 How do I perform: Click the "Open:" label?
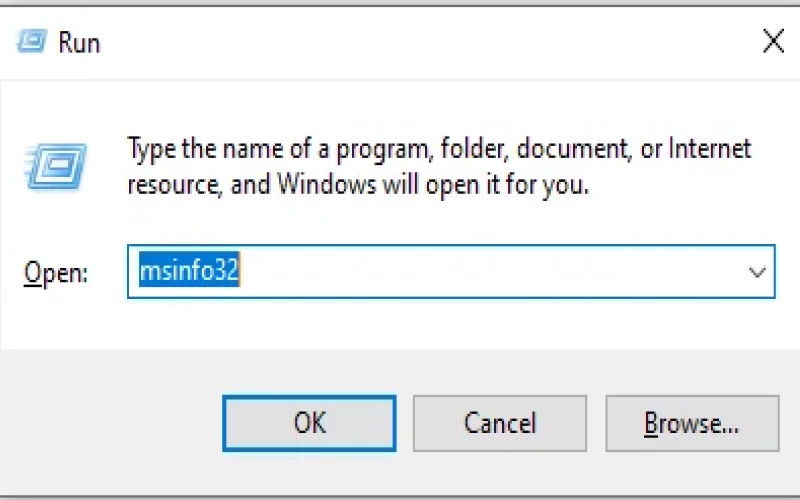[56, 273]
